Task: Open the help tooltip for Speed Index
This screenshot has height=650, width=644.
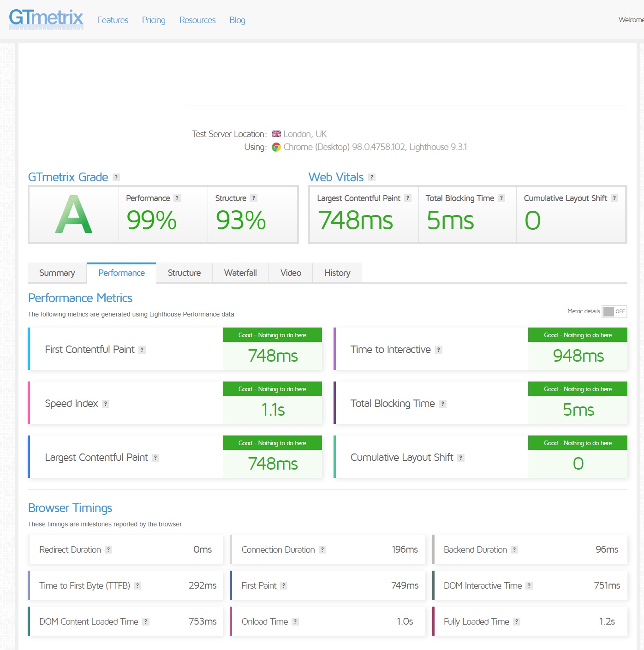Action: click(106, 404)
